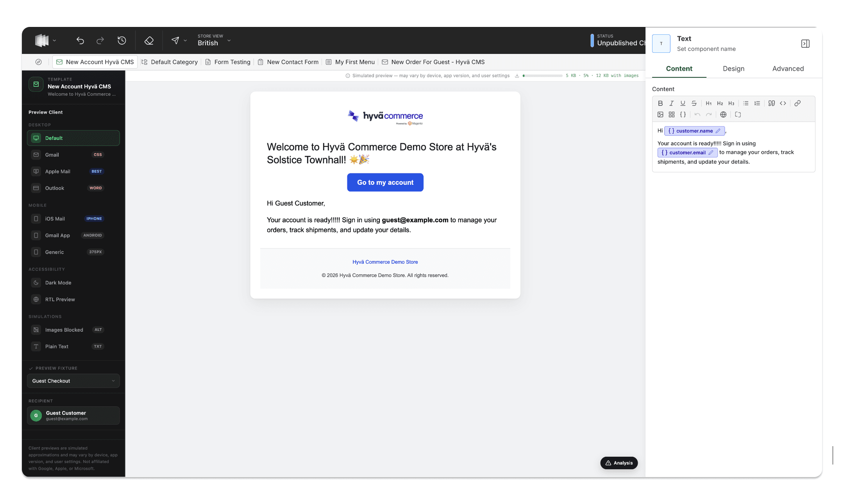Switch to the Design tab
Screen dimensions: 844x504
(733, 69)
